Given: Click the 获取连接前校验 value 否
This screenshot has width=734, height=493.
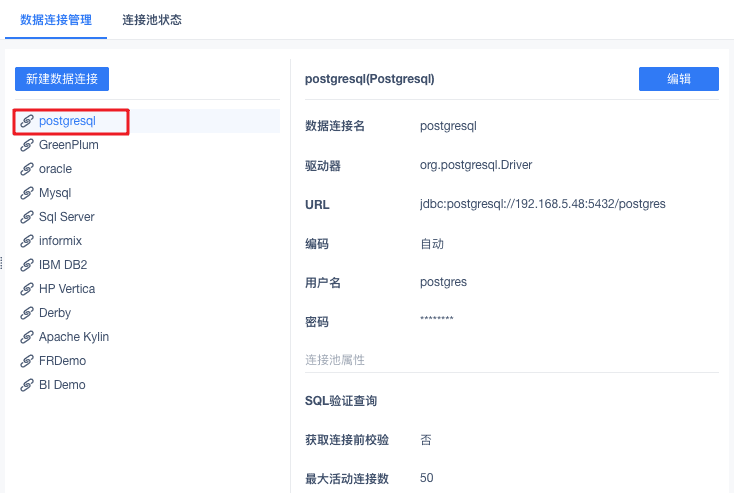Looking at the screenshot, I should (426, 440).
